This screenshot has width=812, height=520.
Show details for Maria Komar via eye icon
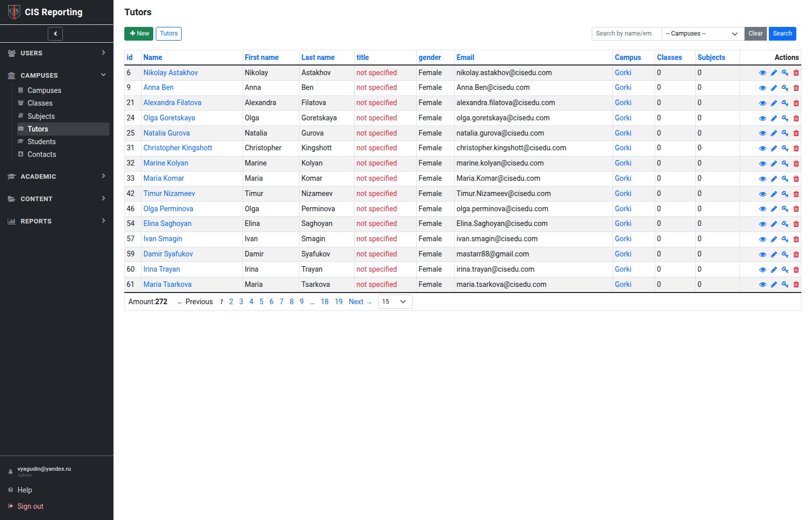[x=762, y=179]
